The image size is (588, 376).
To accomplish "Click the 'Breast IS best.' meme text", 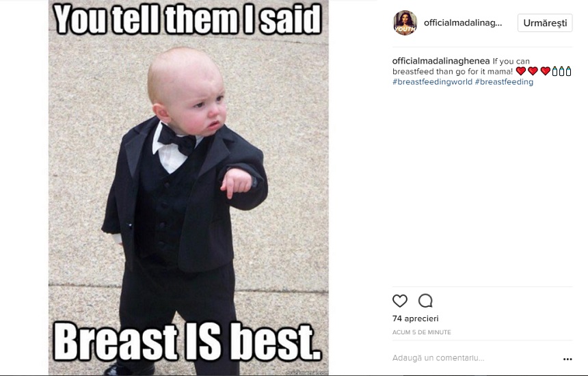I will click(x=187, y=341).
